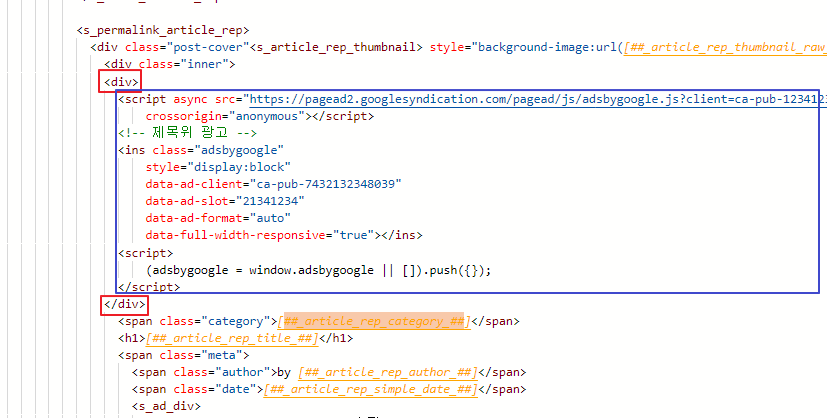Click span class="category" opening tag
This screenshot has width=827, height=418.
pos(198,321)
